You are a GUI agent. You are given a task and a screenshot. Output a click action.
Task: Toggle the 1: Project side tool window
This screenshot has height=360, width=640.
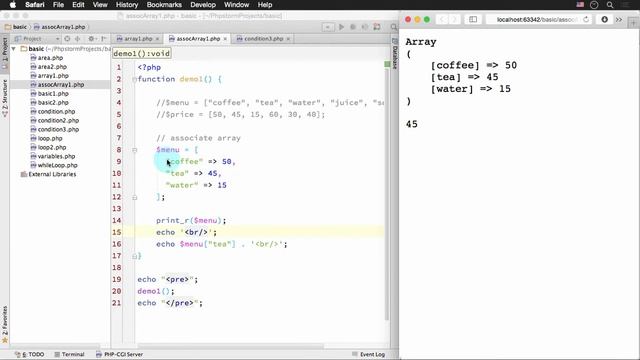(5, 53)
